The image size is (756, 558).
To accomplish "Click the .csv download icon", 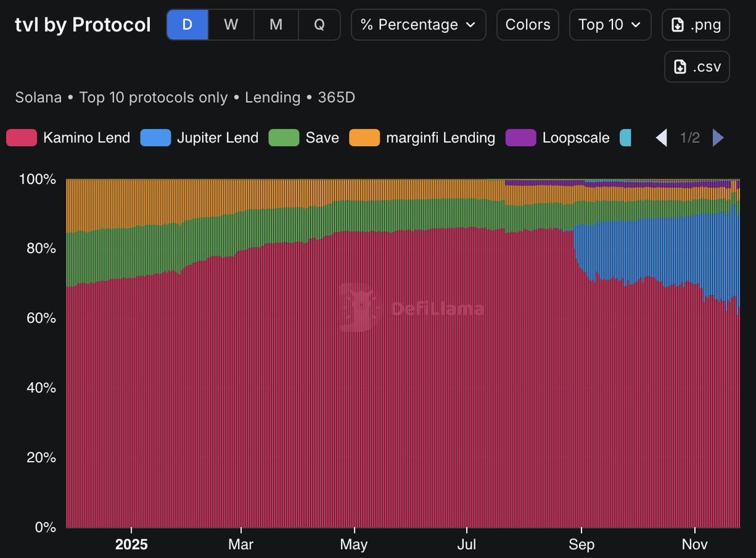I will [x=680, y=67].
